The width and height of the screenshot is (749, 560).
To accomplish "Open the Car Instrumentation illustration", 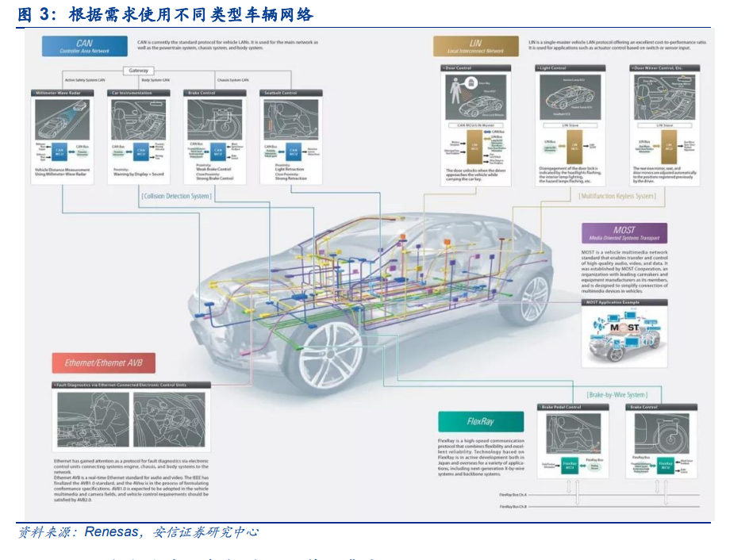I will point(139,120).
